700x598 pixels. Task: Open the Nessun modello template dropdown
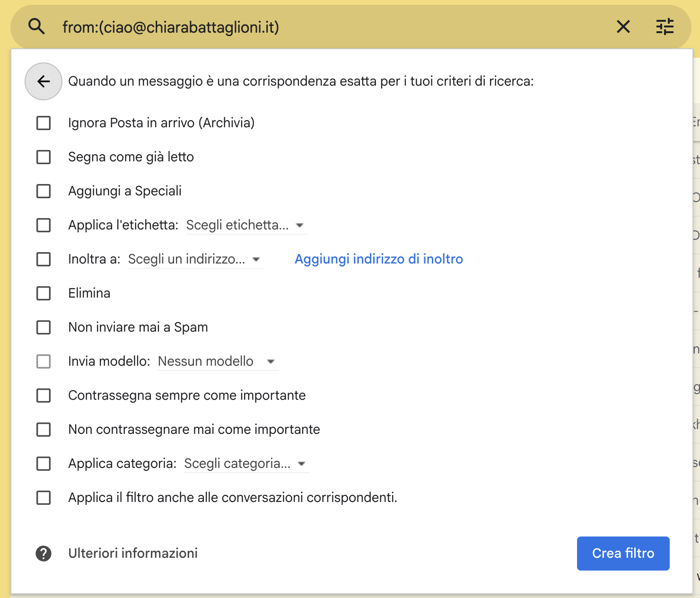point(218,361)
